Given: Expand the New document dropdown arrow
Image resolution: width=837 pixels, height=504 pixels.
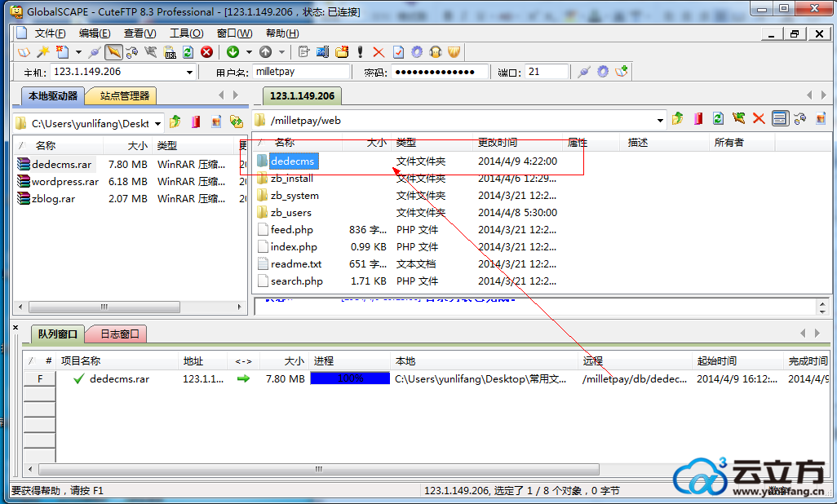Looking at the screenshot, I should pos(78,52).
